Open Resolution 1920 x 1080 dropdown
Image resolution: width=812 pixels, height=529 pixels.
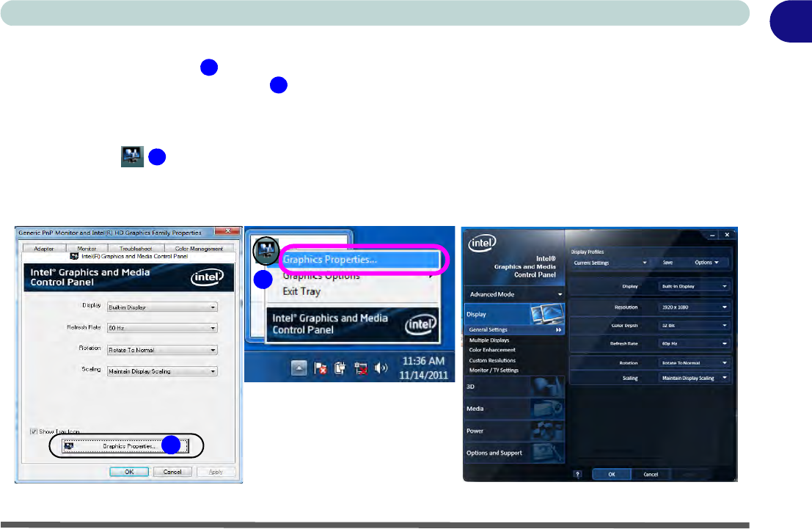695,307
